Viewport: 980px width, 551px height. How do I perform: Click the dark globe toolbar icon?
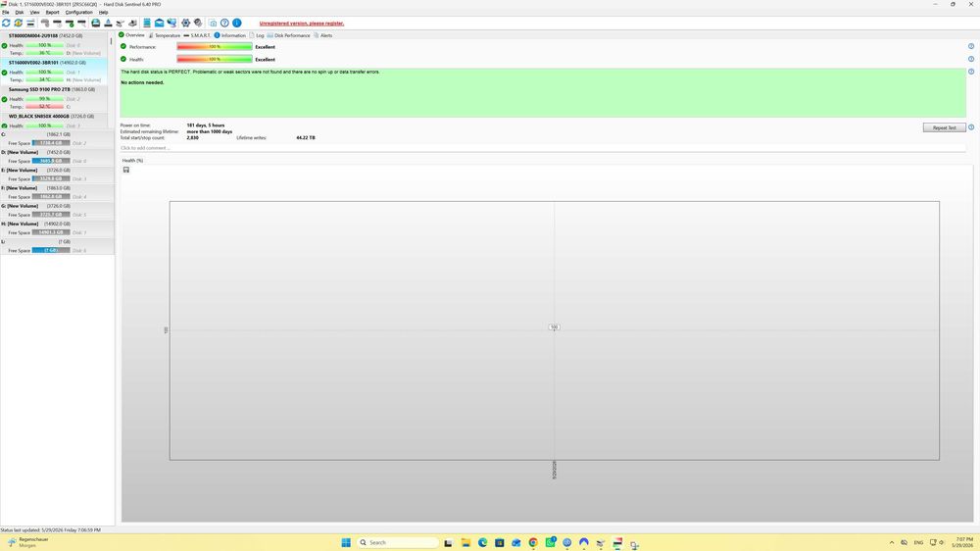click(x=198, y=24)
